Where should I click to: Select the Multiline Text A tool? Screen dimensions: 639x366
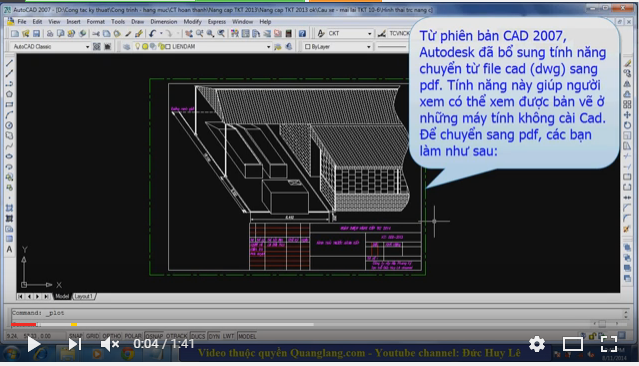tap(9, 249)
